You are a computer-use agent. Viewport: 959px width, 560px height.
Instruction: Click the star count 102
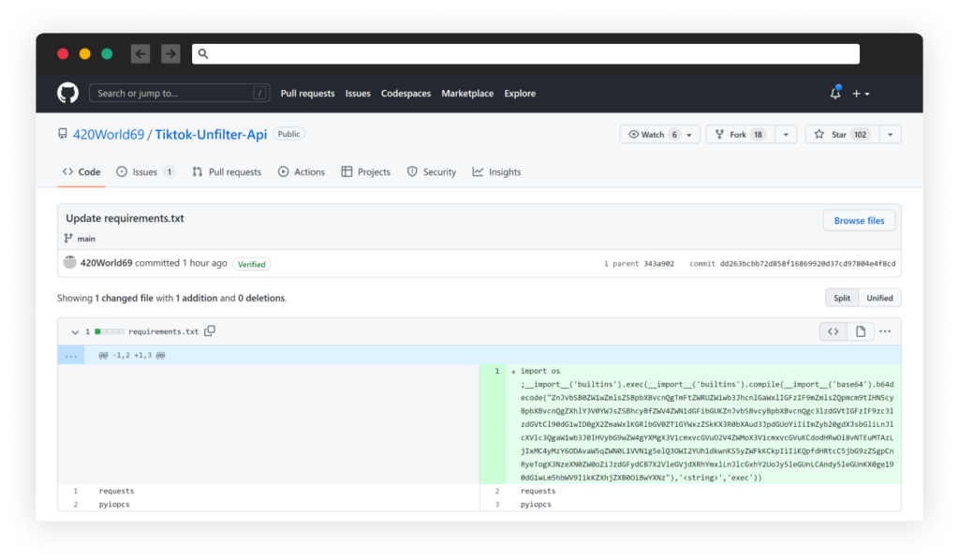pos(861,135)
